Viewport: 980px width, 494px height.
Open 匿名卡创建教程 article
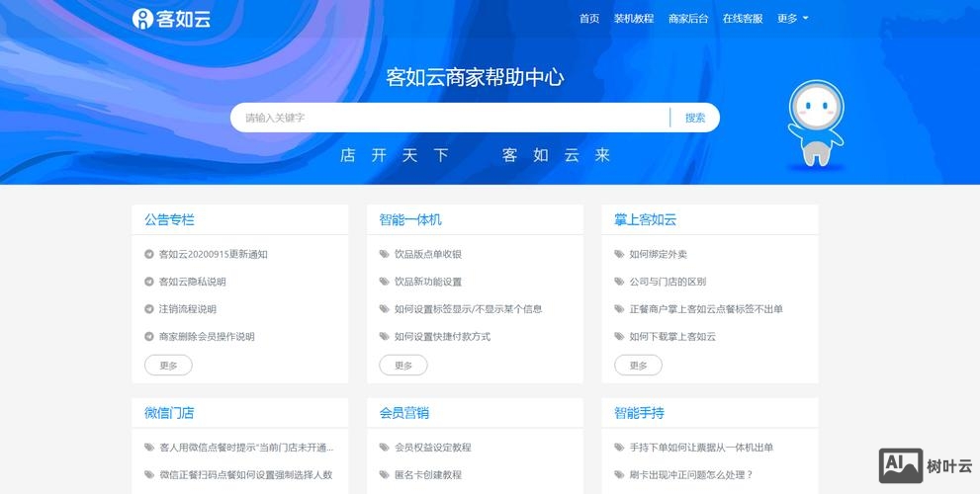[428, 474]
